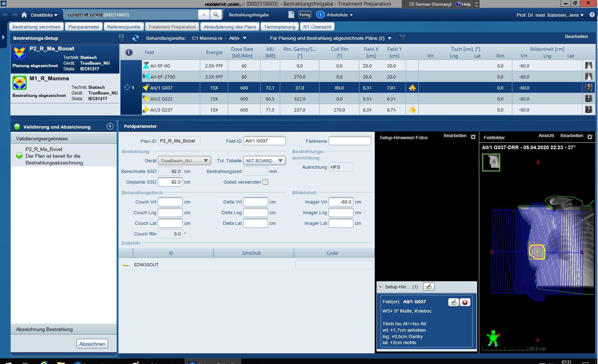The height and width of the screenshot is (364, 598).
Task: Collapse the Setup-Hin… (1) section
Action: [380, 287]
